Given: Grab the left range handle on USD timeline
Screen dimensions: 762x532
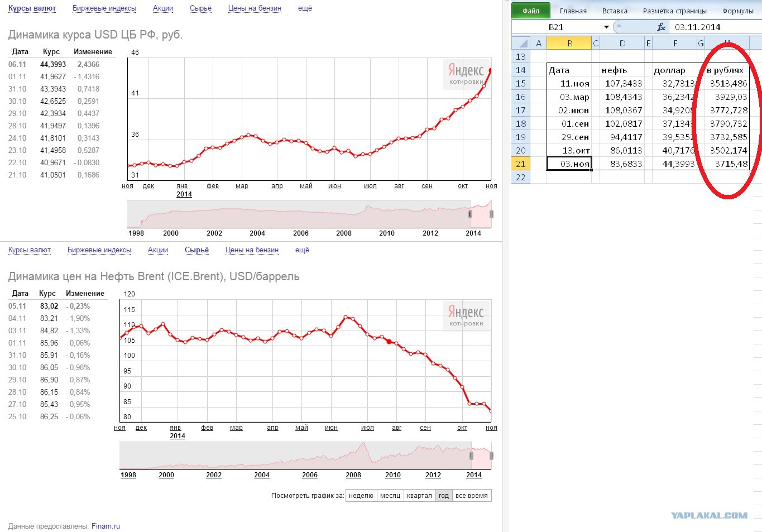Looking at the screenshot, I should coord(471,214).
